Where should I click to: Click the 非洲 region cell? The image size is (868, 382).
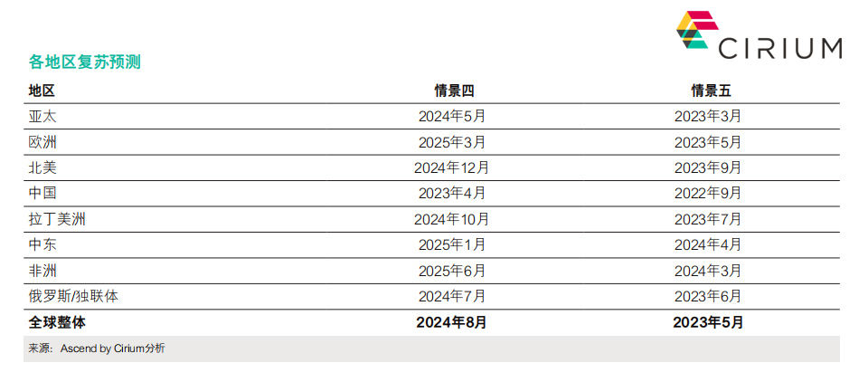42,272
